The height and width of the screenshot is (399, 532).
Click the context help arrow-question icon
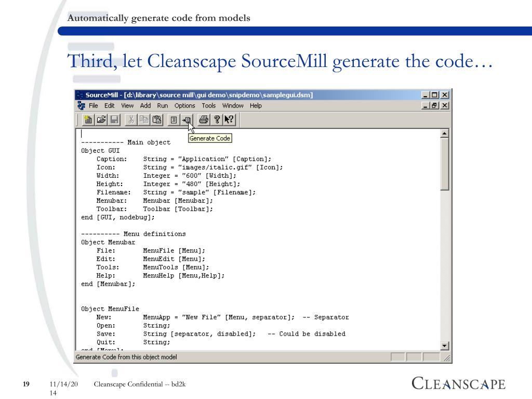[229, 119]
